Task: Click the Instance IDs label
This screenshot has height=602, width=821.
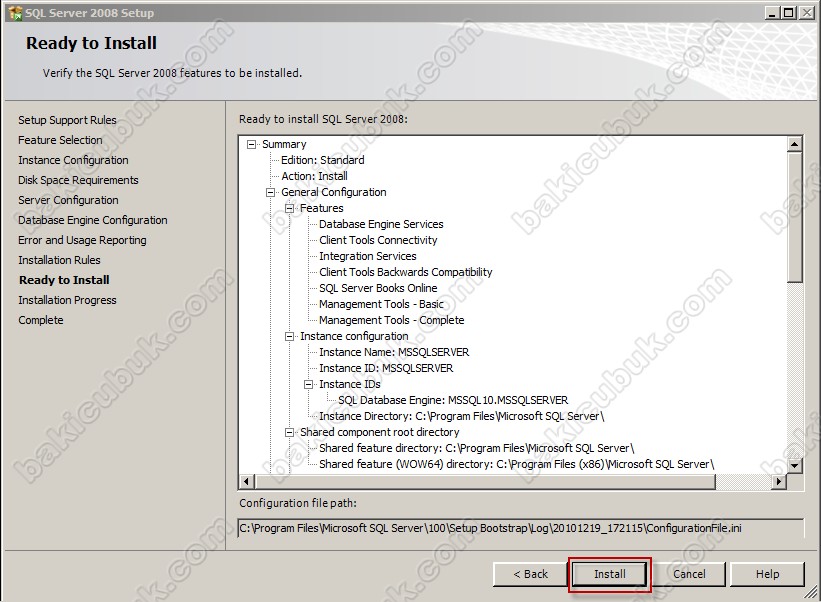Action: click(350, 384)
